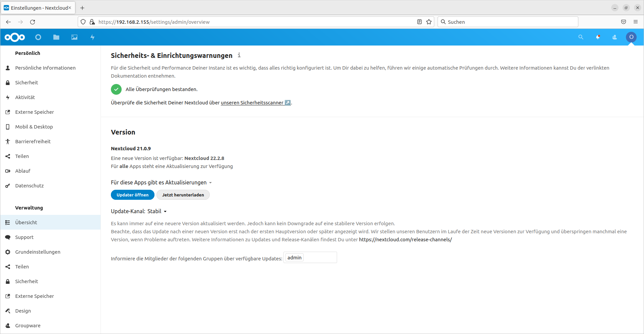644x334 pixels.
Task: Open Verwaltung Sicherheit settings
Action: 51,281
